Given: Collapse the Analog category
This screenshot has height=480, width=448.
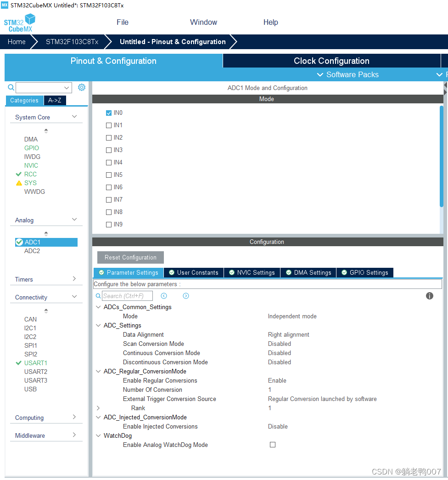Looking at the screenshot, I should pos(74,220).
